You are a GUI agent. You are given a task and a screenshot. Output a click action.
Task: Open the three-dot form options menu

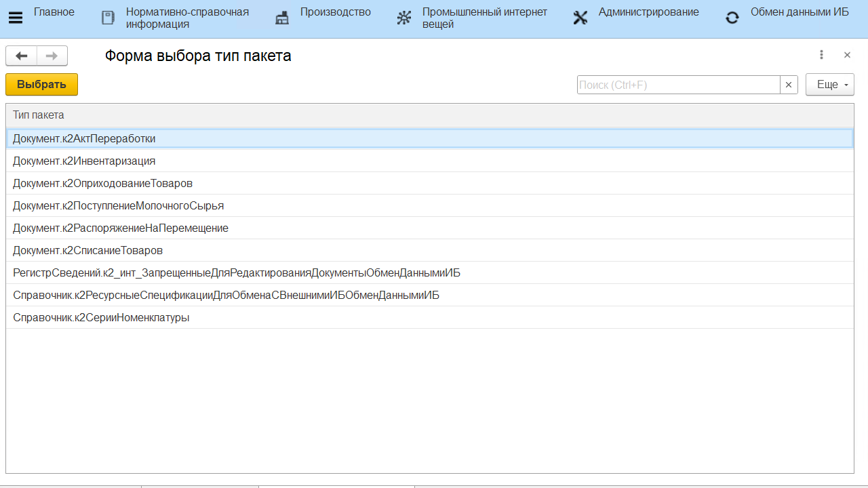click(821, 55)
